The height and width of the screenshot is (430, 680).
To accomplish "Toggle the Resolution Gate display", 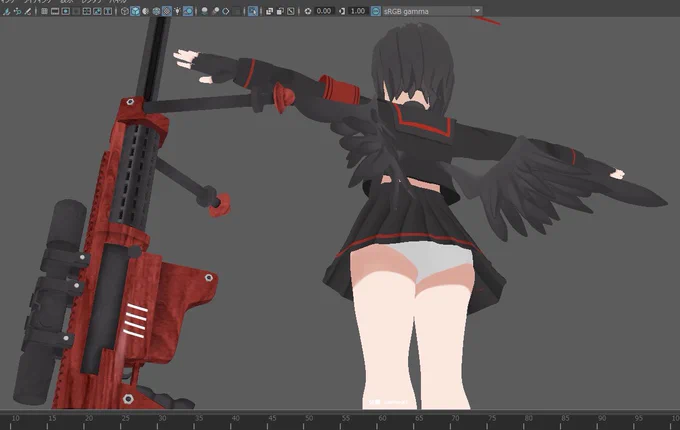I will [65, 11].
